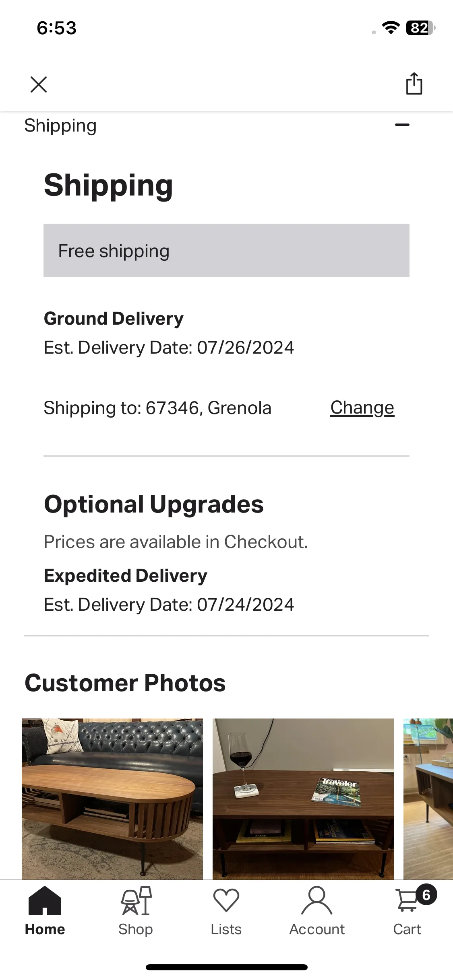Open the photo with wine glass and Traveler magazine

click(x=303, y=799)
